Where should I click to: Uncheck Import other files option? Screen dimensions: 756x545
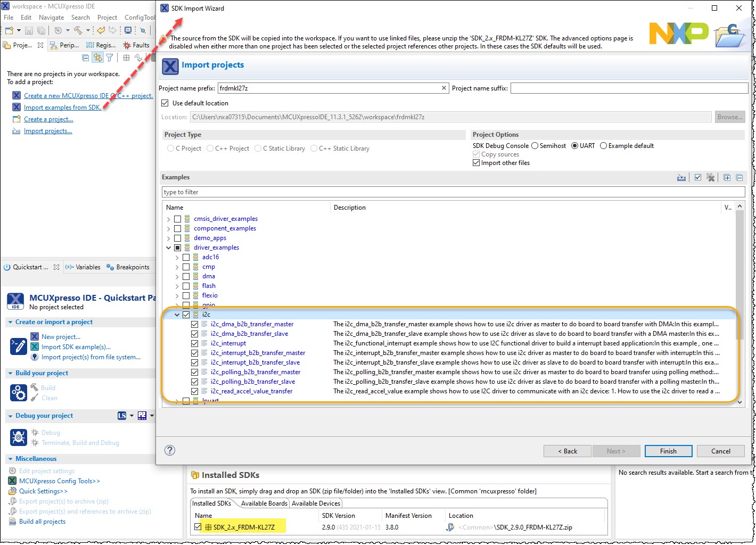(476, 162)
